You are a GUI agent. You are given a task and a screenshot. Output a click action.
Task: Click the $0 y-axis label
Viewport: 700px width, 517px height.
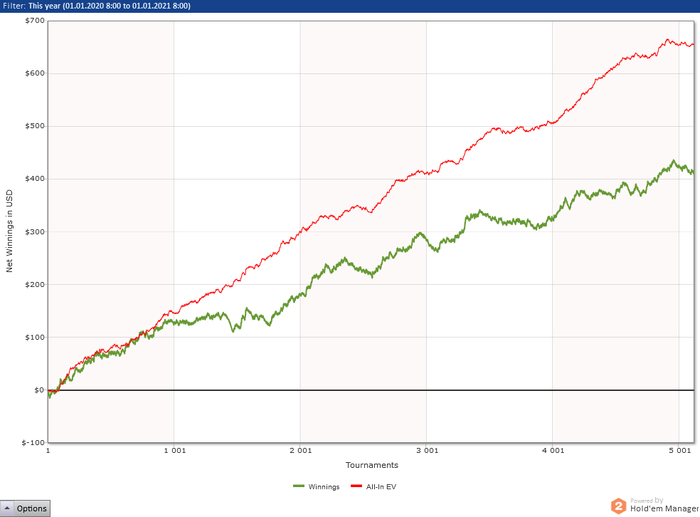tap(39, 390)
